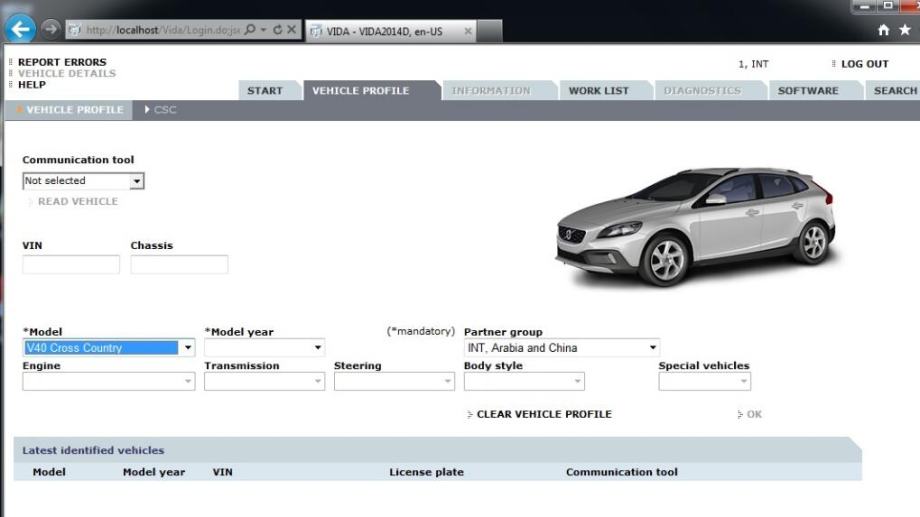920x517 pixels.
Task: Open the browser home icon
Action: (x=884, y=30)
